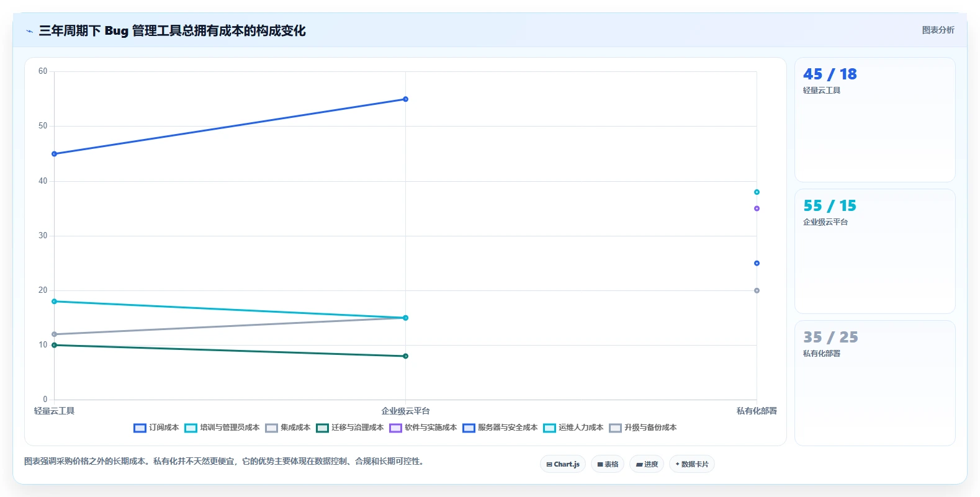Click the Chart.js pill tag

(x=563, y=464)
